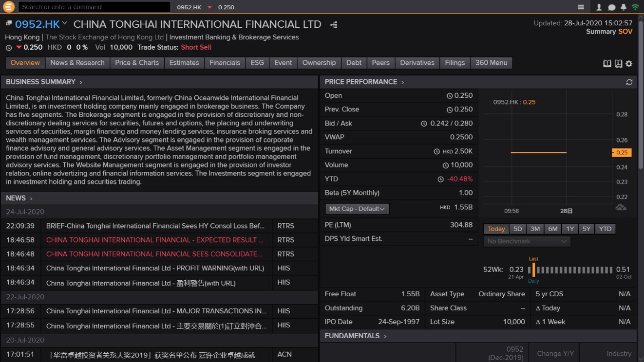Select the 5D chart range
644x362 pixels.
[x=517, y=229]
